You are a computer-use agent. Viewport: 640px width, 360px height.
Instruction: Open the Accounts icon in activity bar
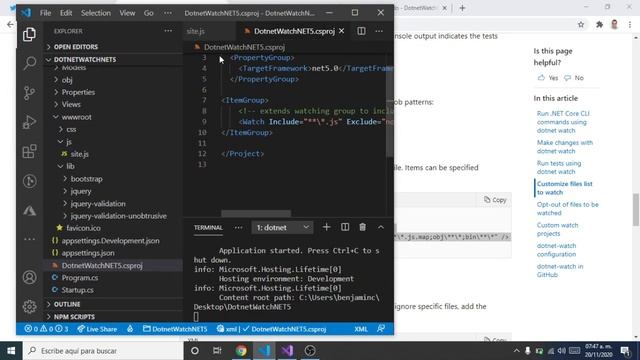point(29,277)
